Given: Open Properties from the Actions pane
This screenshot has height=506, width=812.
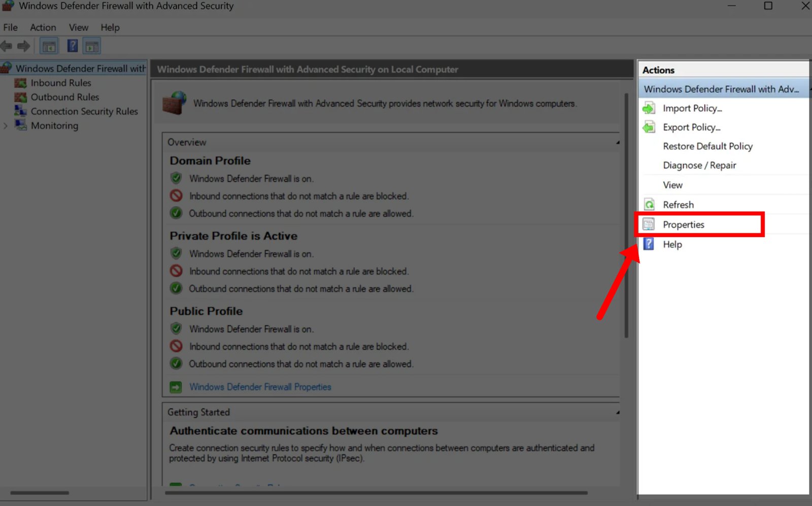Looking at the screenshot, I should coord(683,224).
